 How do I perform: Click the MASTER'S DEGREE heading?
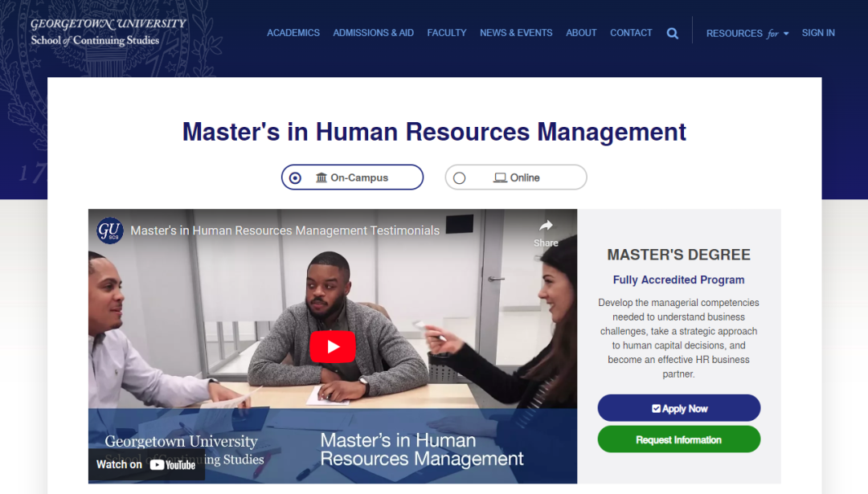(678, 255)
